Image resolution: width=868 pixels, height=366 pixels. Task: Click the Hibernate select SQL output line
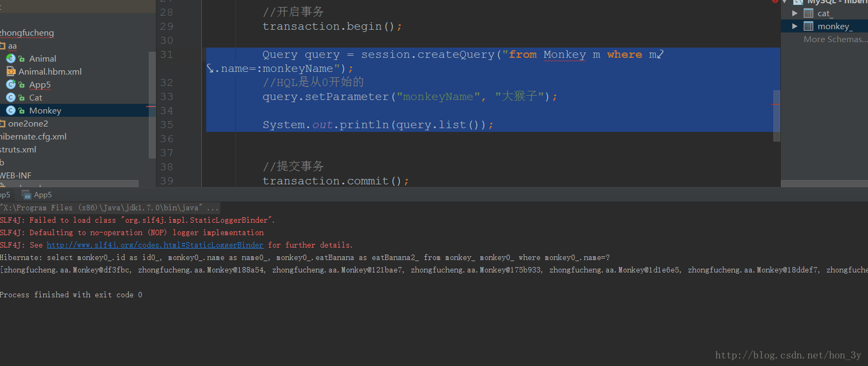click(305, 257)
